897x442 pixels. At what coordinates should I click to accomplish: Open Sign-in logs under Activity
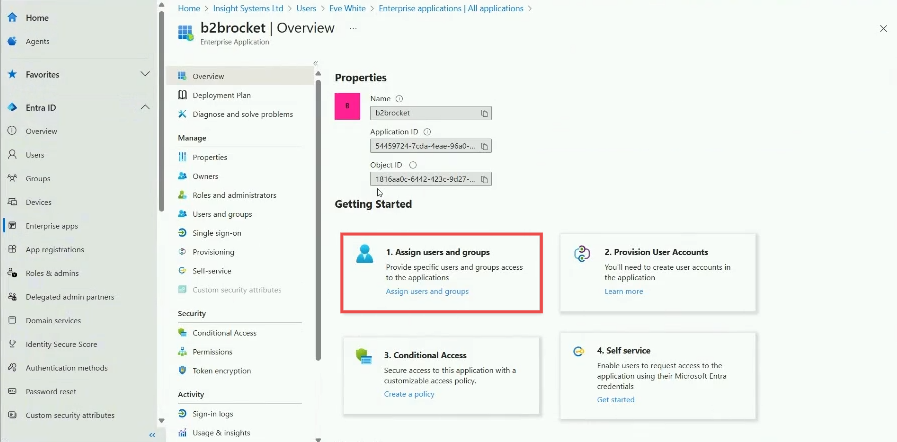pos(213,414)
